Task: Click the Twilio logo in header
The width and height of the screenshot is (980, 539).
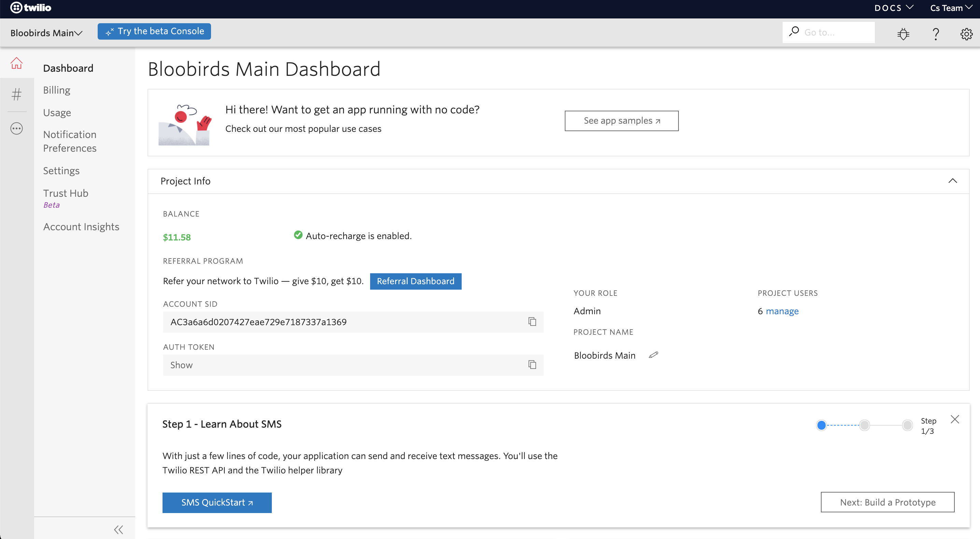Action: (x=30, y=8)
